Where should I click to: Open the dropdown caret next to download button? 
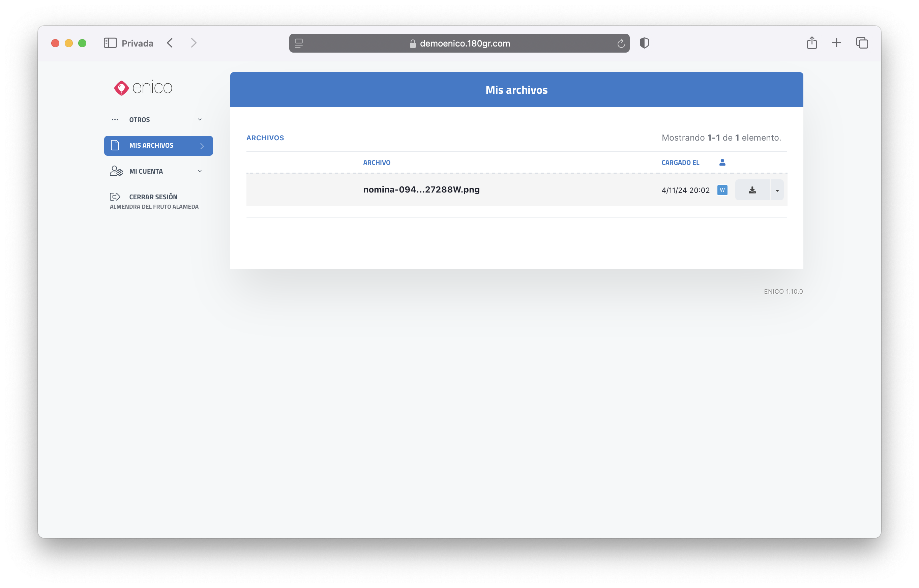(777, 190)
